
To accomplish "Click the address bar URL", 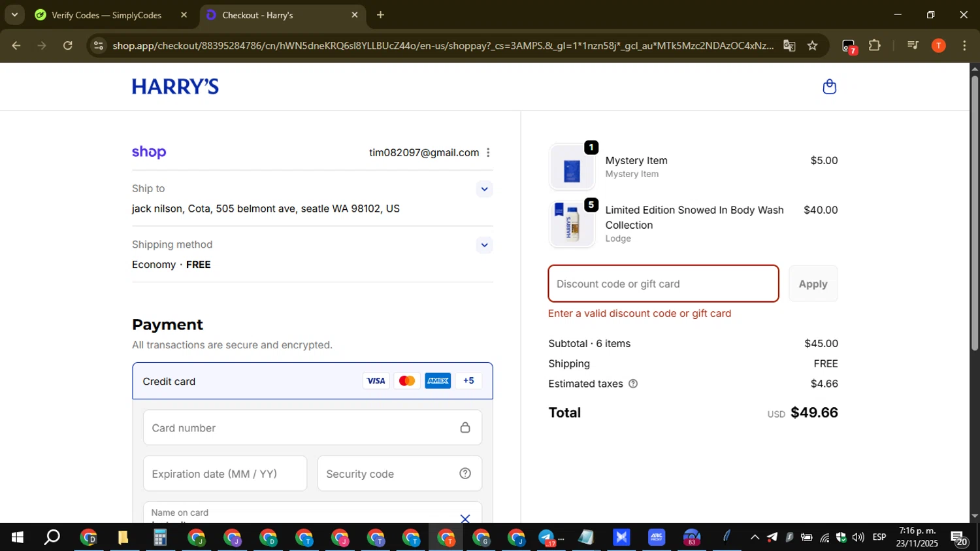I will click(x=442, y=46).
